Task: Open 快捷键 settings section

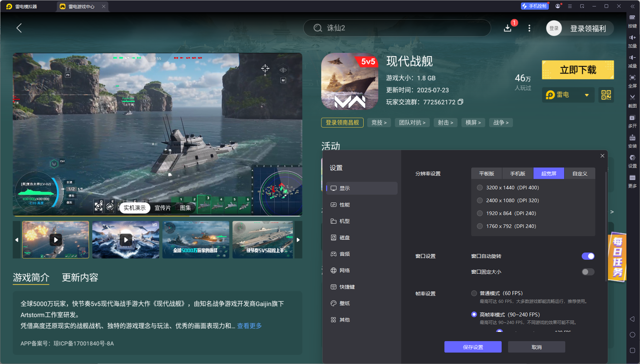Action: (x=362, y=287)
